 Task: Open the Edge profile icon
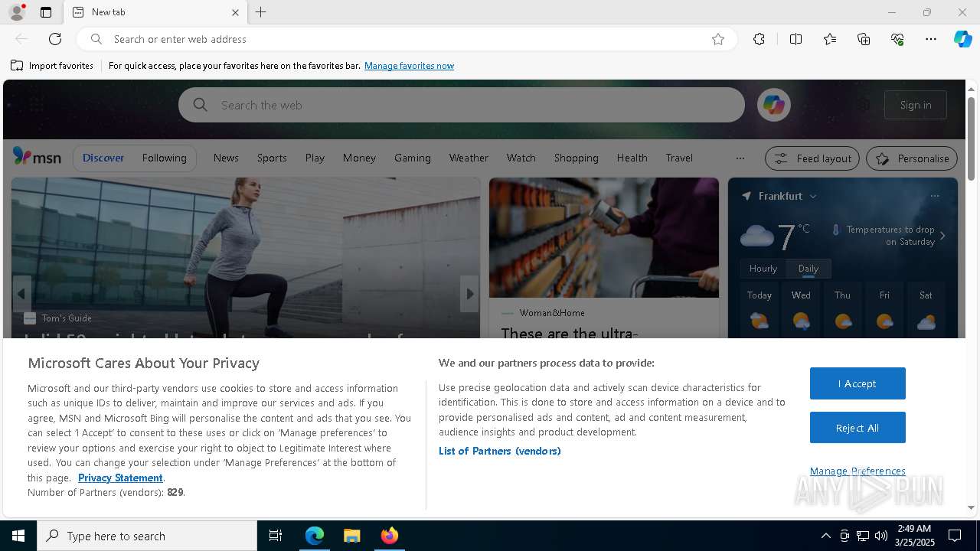pos(17,12)
